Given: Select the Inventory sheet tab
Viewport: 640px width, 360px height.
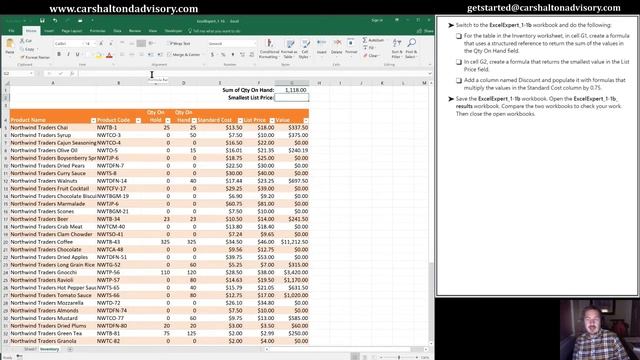Looking at the screenshot, I should point(49,349).
